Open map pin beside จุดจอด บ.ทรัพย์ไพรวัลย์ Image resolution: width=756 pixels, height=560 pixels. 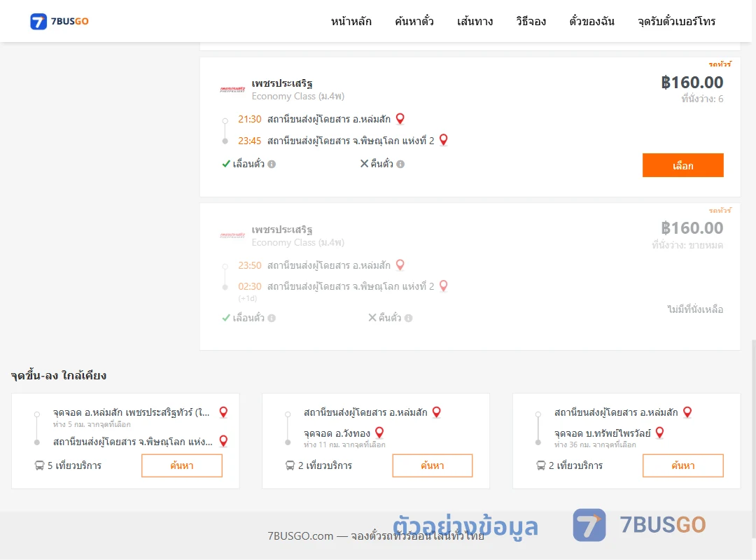tap(659, 433)
